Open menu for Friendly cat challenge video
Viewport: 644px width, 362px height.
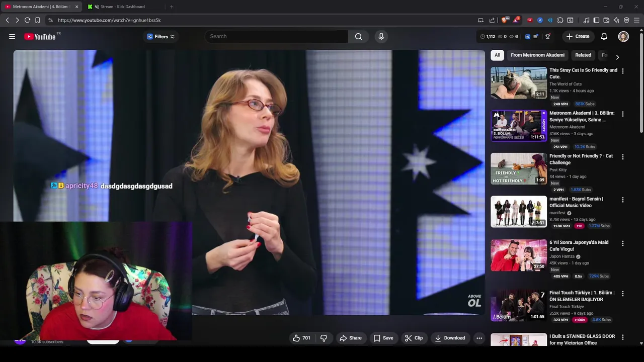(x=623, y=157)
